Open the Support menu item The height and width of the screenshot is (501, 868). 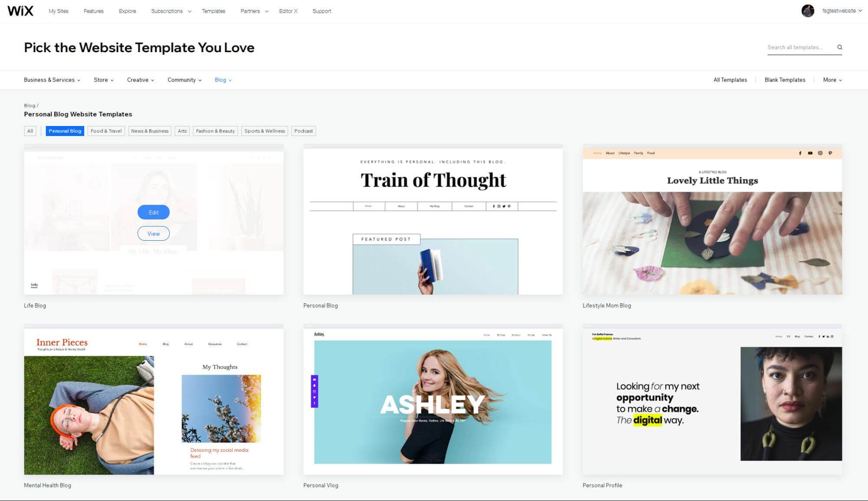pyautogui.click(x=323, y=11)
